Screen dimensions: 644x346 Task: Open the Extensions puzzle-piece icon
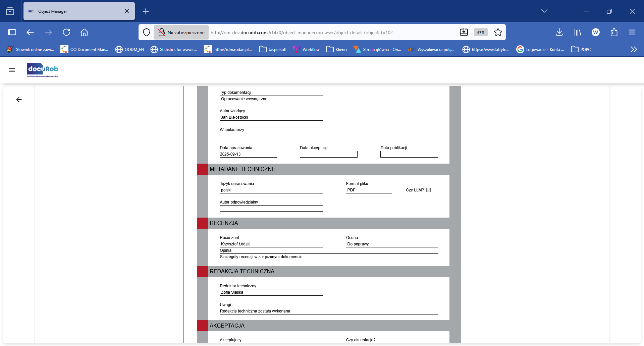pyautogui.click(x=614, y=32)
